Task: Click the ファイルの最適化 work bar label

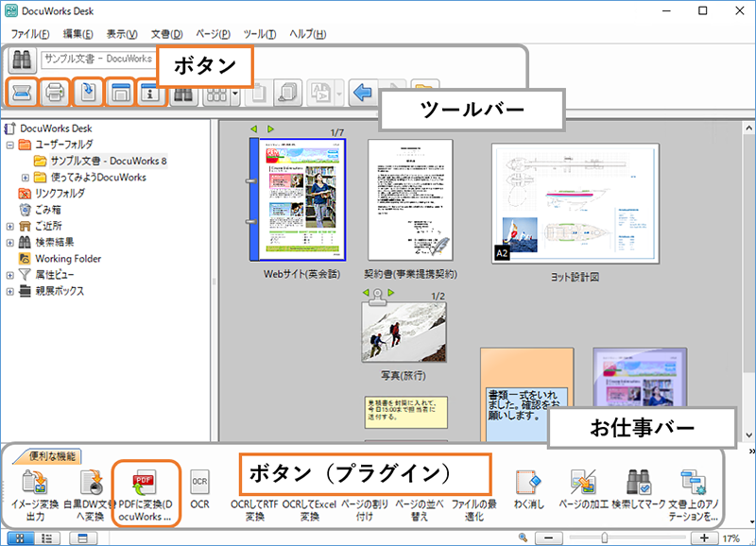Action: (x=474, y=510)
